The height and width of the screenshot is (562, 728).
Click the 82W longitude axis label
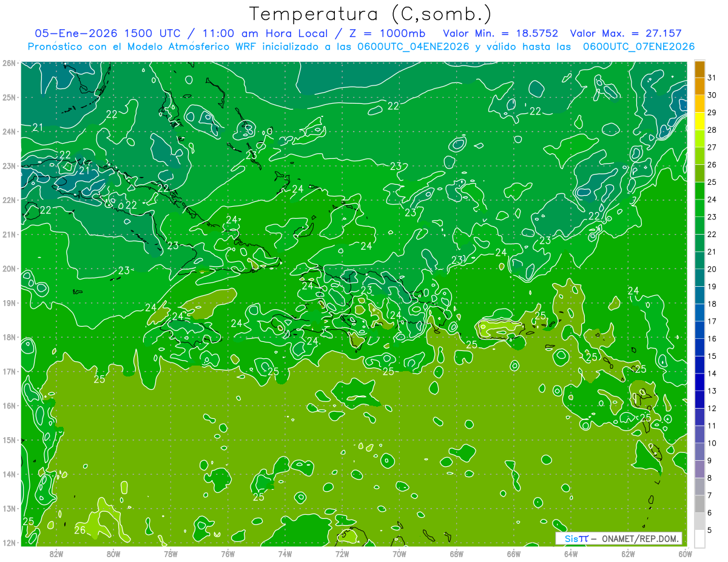56,554
